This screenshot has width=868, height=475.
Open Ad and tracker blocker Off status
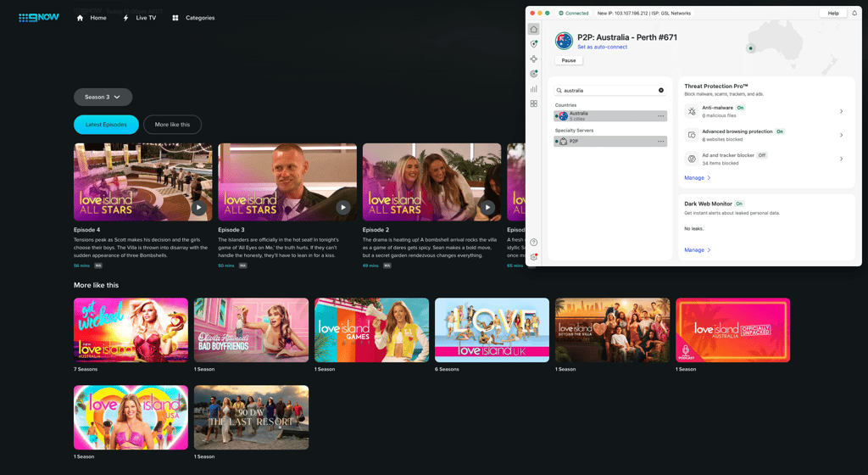(762, 155)
